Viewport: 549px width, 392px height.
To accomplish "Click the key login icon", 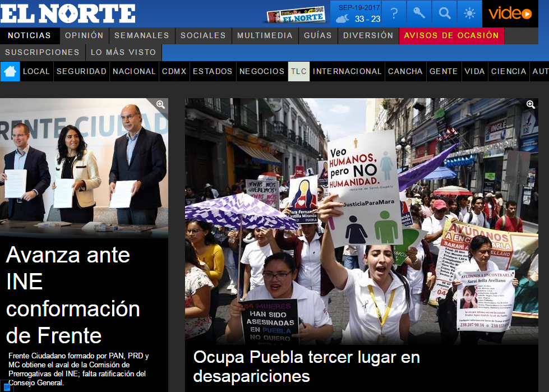I will tap(419, 13).
